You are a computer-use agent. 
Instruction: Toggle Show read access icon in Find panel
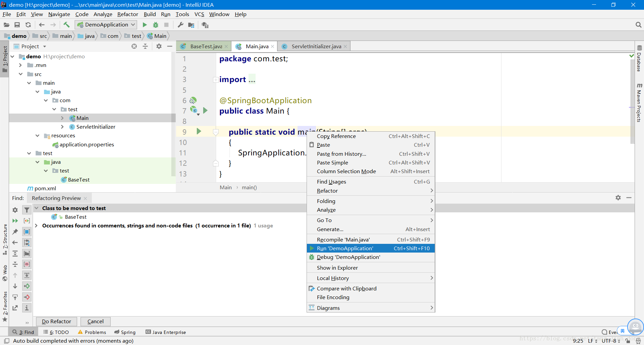coord(27,286)
